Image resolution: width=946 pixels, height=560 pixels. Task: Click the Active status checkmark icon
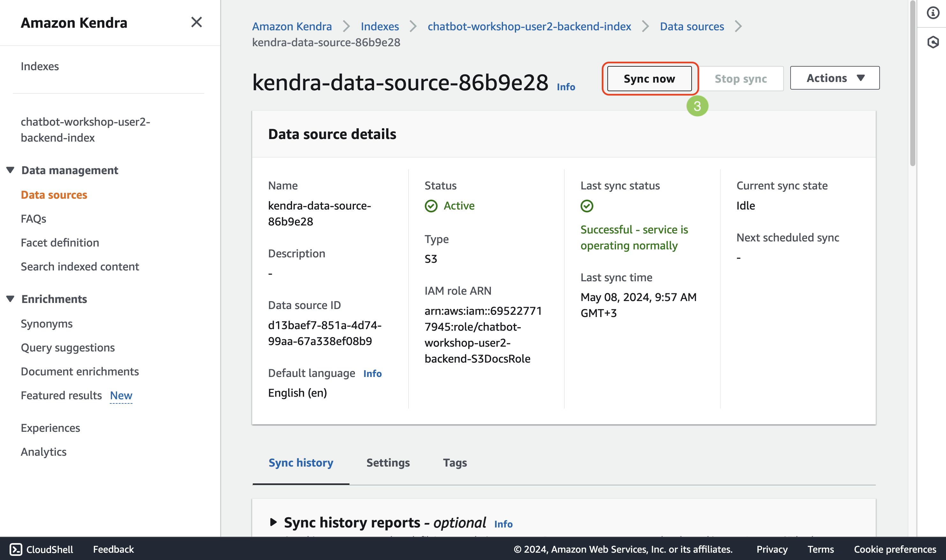(x=431, y=206)
